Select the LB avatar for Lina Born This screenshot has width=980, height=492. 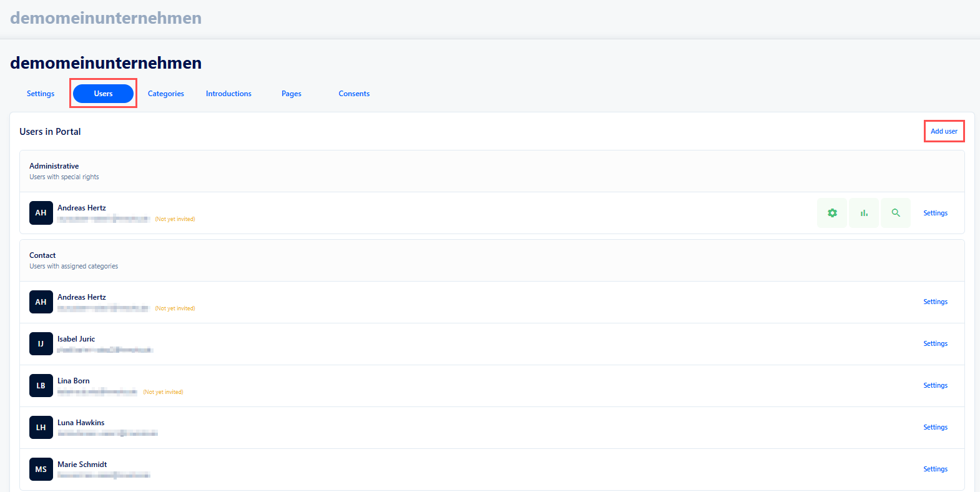(41, 386)
